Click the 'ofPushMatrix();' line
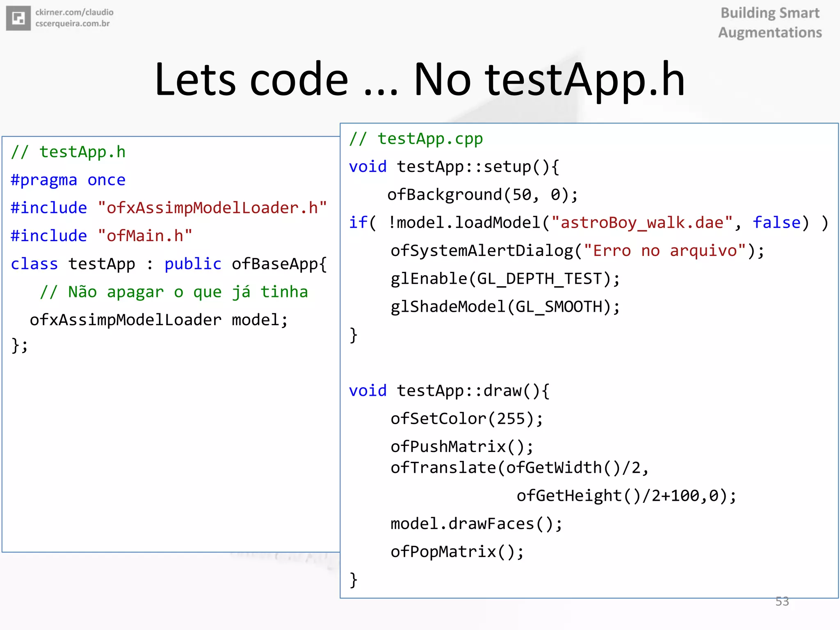This screenshot has width=840, height=630. [462, 447]
